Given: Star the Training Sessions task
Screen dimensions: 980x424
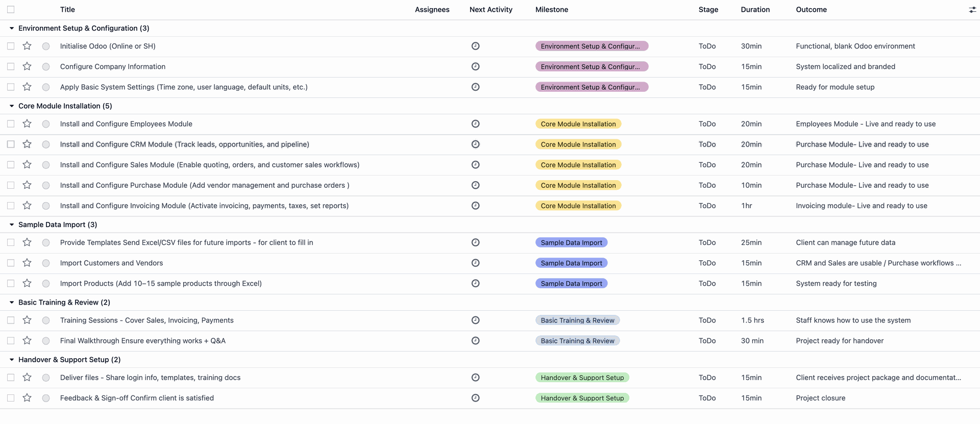Looking at the screenshot, I should pyautogui.click(x=27, y=320).
